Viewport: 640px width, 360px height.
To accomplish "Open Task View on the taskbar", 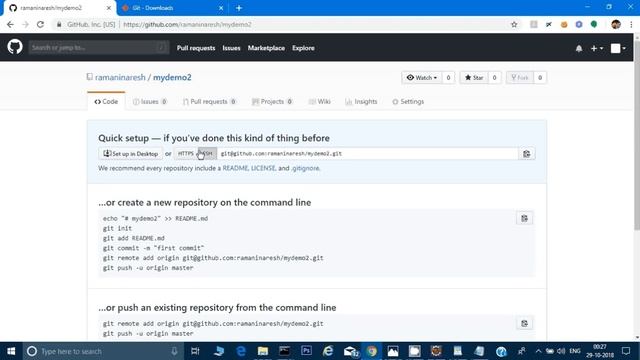I will point(195,351).
